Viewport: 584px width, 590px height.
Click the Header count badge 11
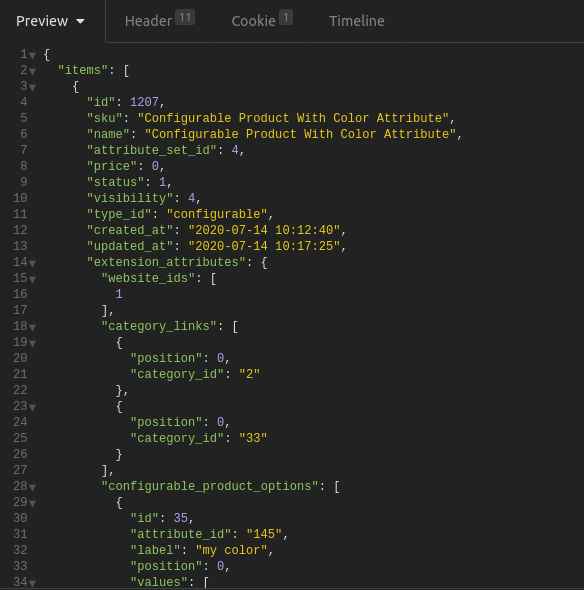tap(185, 17)
